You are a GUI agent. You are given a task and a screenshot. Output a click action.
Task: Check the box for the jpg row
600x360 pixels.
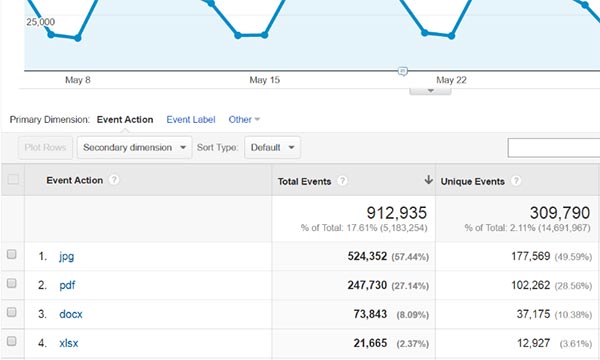pos(11,254)
